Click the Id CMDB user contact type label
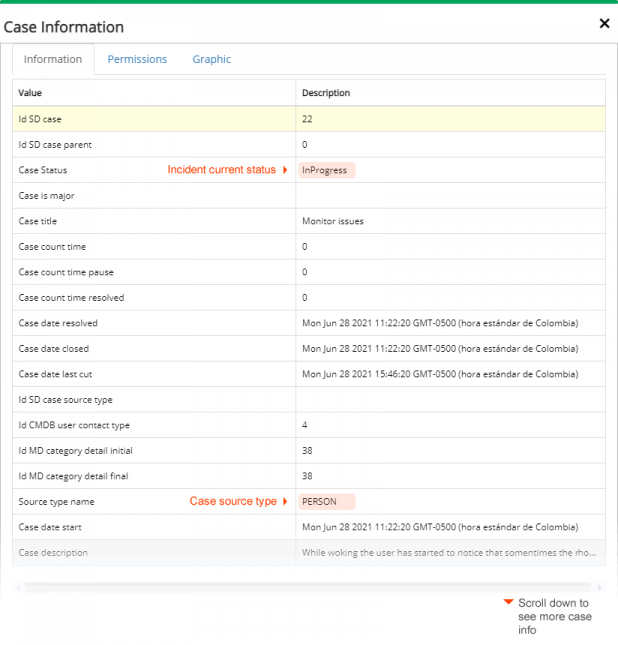This screenshot has width=618, height=645. (x=74, y=425)
